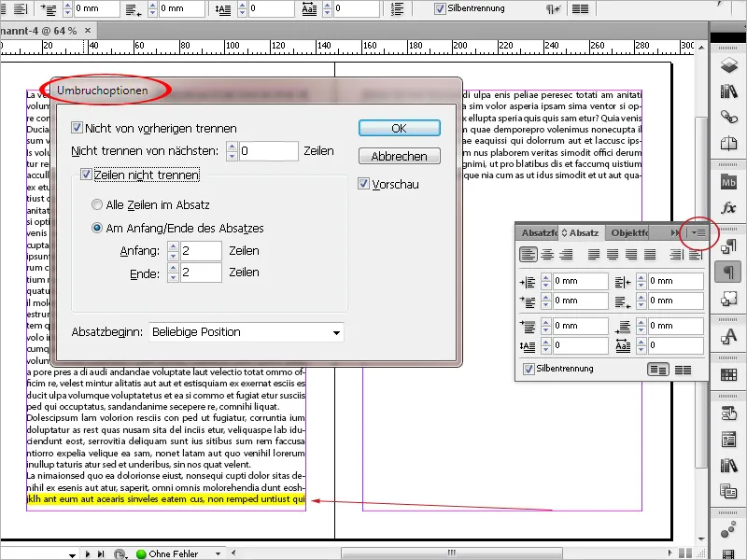Image resolution: width=747 pixels, height=560 pixels.
Task: Click the space-after field in Absatz panel
Action: pyautogui.click(x=675, y=326)
